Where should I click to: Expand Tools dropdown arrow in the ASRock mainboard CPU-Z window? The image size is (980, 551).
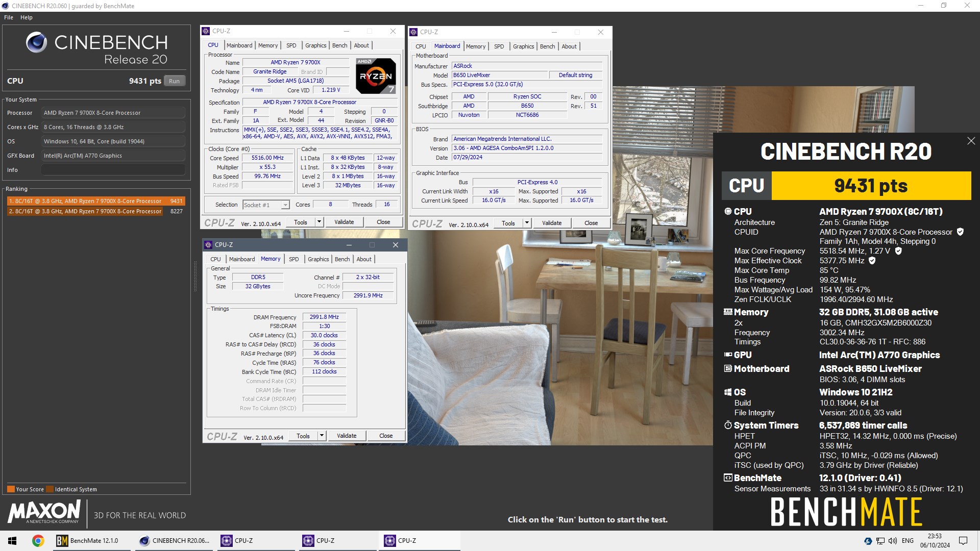click(x=527, y=223)
